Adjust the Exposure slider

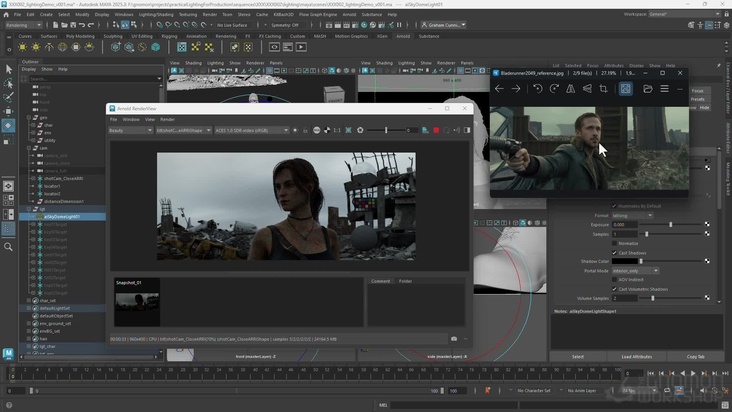point(672,225)
